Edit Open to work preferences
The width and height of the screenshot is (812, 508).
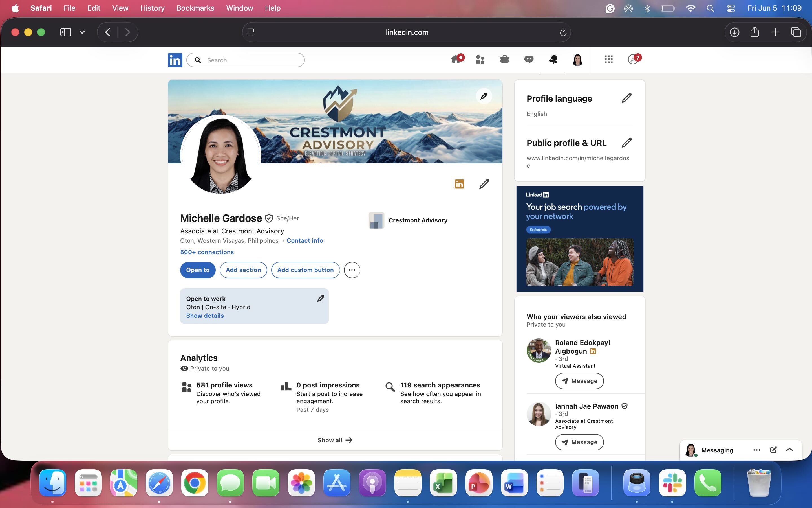click(321, 298)
